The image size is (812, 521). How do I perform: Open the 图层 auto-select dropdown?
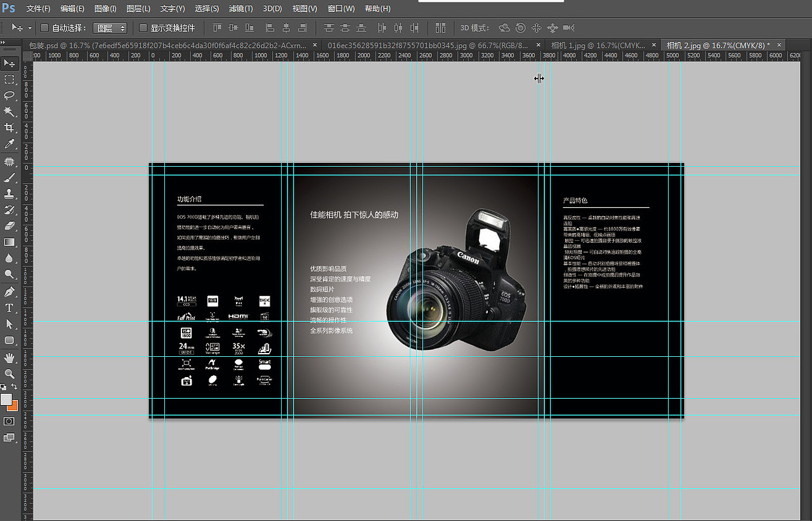(110, 28)
